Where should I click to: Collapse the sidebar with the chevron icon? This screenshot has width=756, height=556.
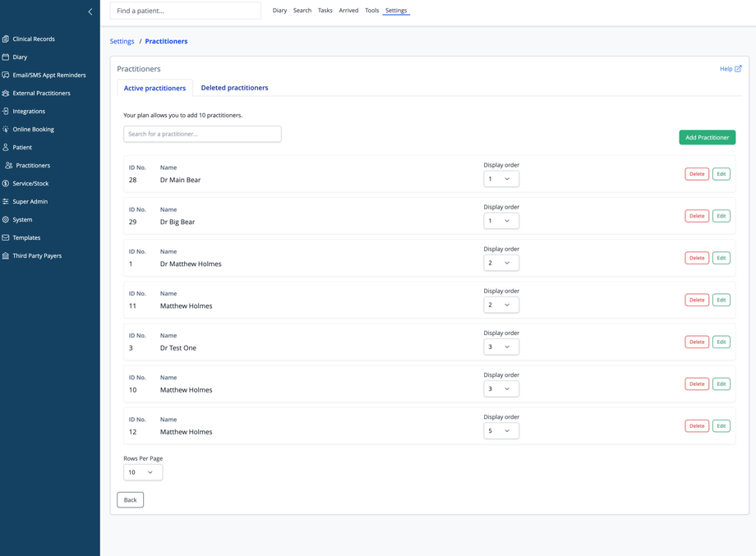(90, 11)
